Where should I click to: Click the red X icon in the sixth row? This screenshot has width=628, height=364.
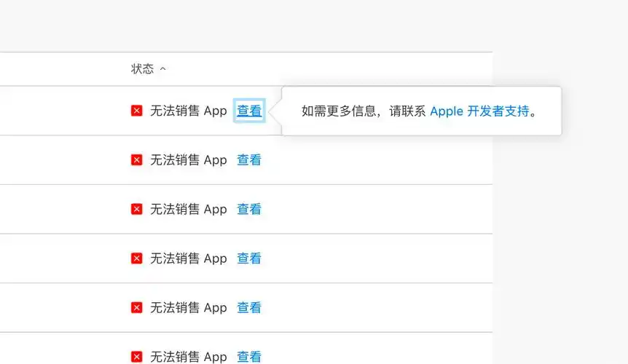pyautogui.click(x=136, y=357)
